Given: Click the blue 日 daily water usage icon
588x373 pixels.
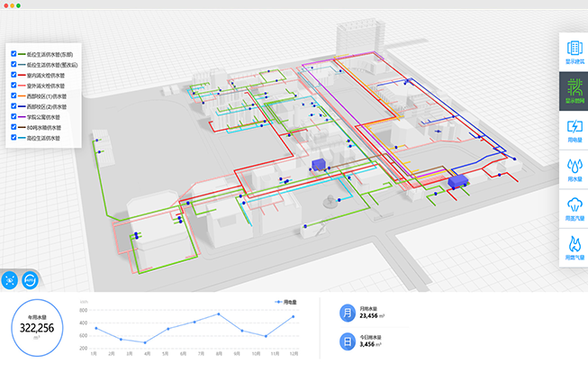Looking at the screenshot, I should click(x=347, y=342).
